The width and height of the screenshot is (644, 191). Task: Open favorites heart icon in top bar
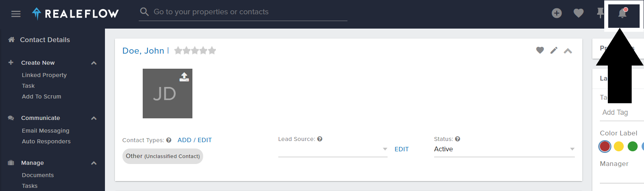578,13
